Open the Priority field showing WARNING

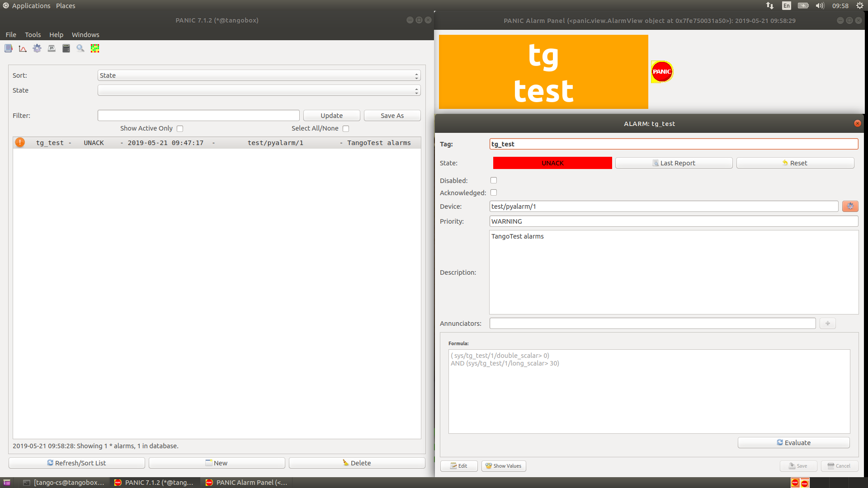tap(674, 221)
